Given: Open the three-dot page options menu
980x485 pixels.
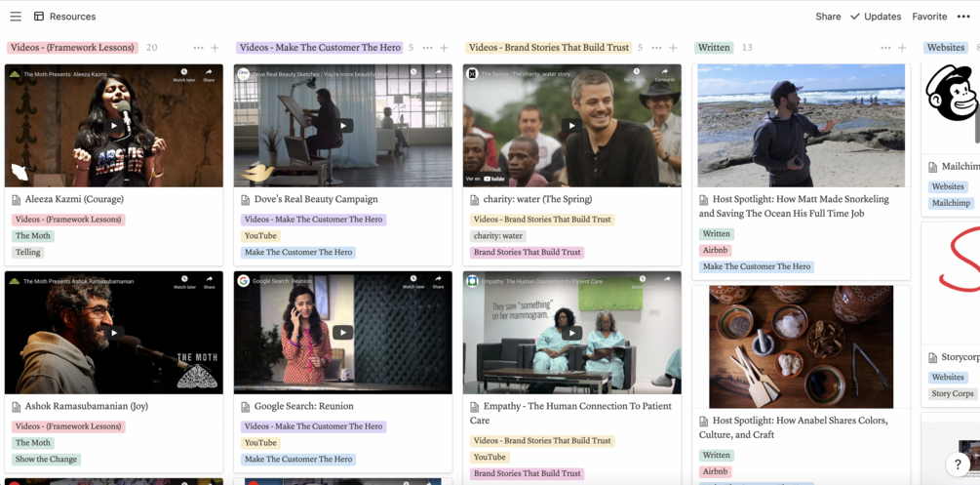Looking at the screenshot, I should click(963, 17).
